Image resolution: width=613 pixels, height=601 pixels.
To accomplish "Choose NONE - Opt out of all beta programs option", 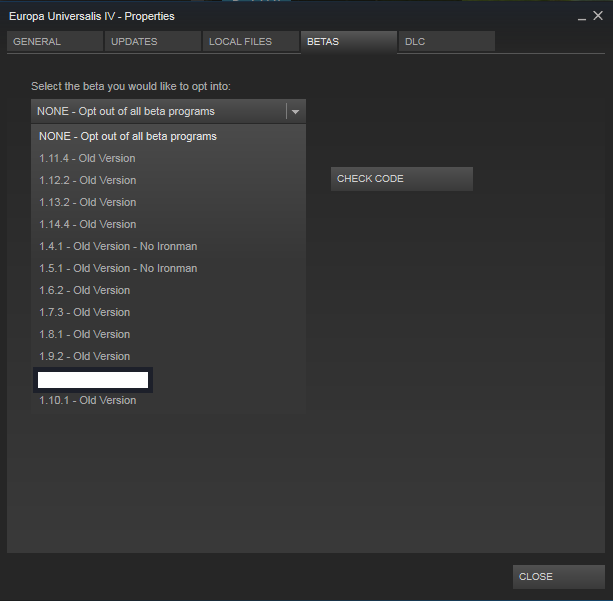I will [x=168, y=136].
